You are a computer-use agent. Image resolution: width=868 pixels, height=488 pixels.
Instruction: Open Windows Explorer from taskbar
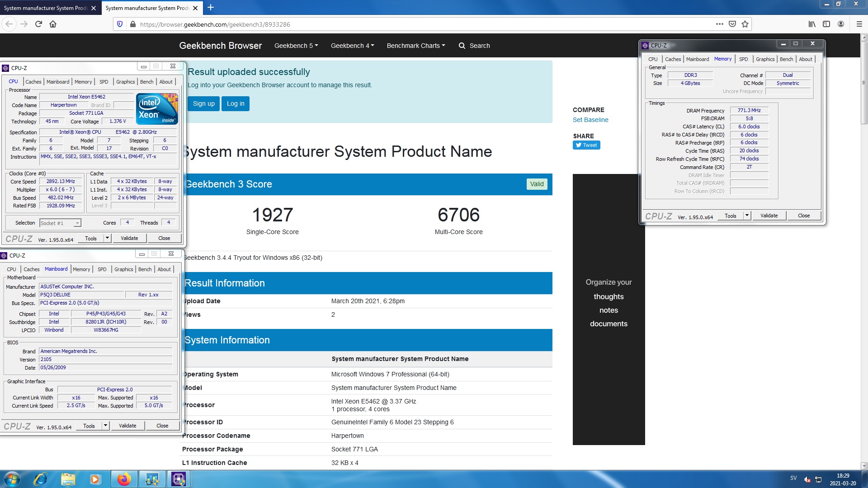click(68, 479)
